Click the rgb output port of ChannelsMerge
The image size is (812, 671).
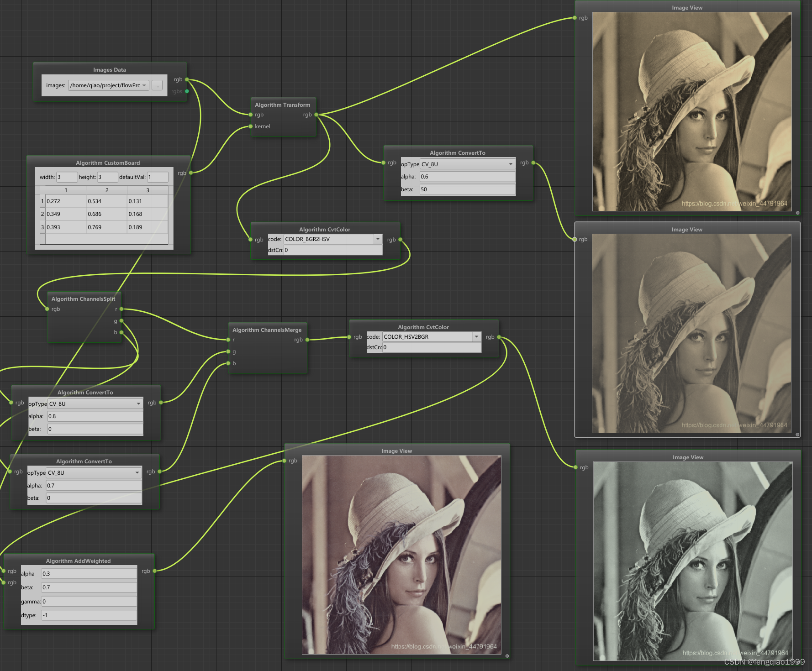coord(307,340)
